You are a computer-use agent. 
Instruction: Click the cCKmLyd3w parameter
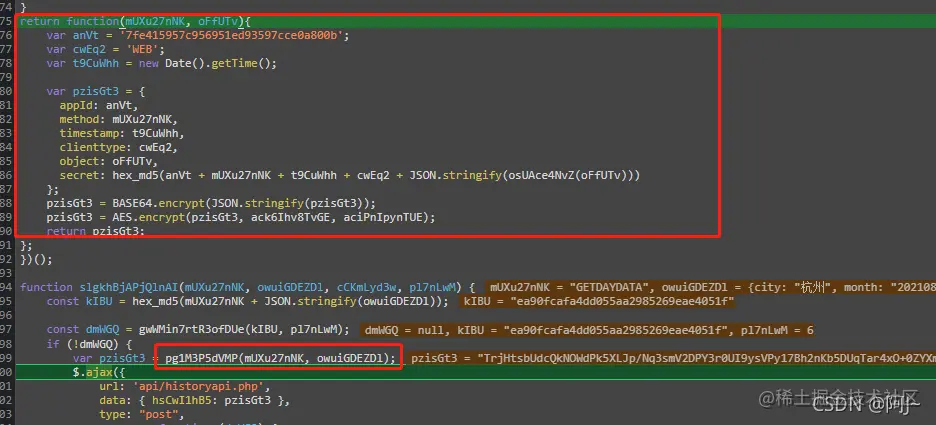[x=369, y=287]
